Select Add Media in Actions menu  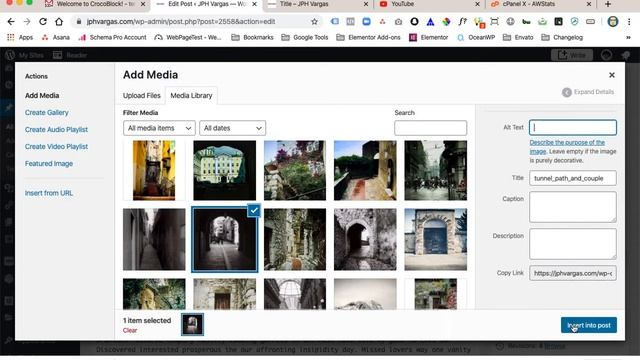click(42, 96)
